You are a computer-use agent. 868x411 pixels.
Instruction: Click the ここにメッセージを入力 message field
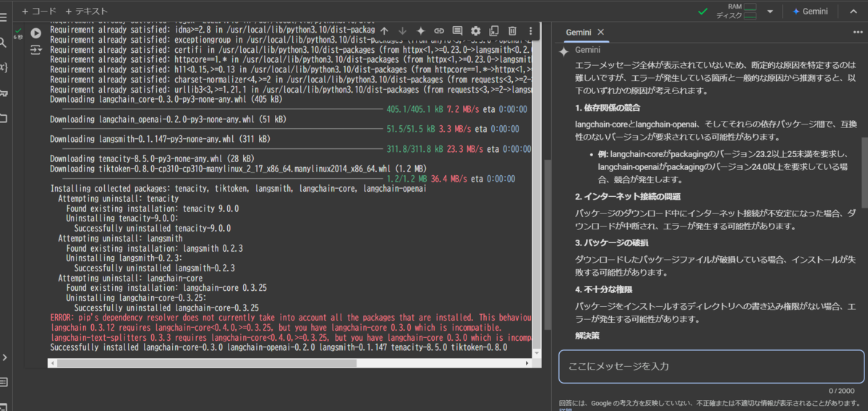[712, 366]
